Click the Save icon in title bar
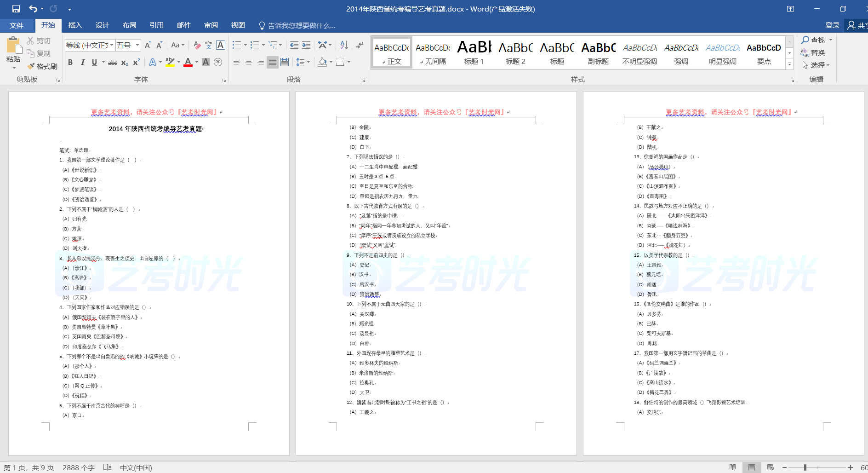This screenshot has width=868, height=473. click(16, 9)
